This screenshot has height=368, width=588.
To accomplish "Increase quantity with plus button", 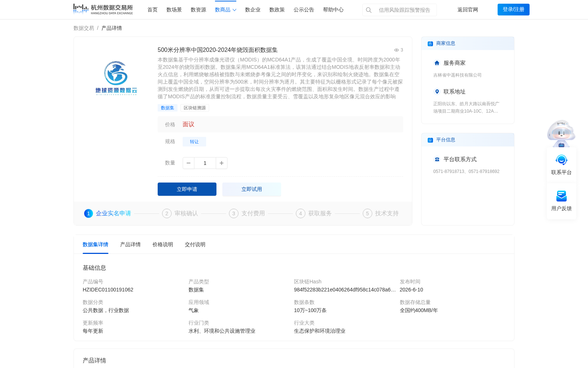I will tap(222, 163).
